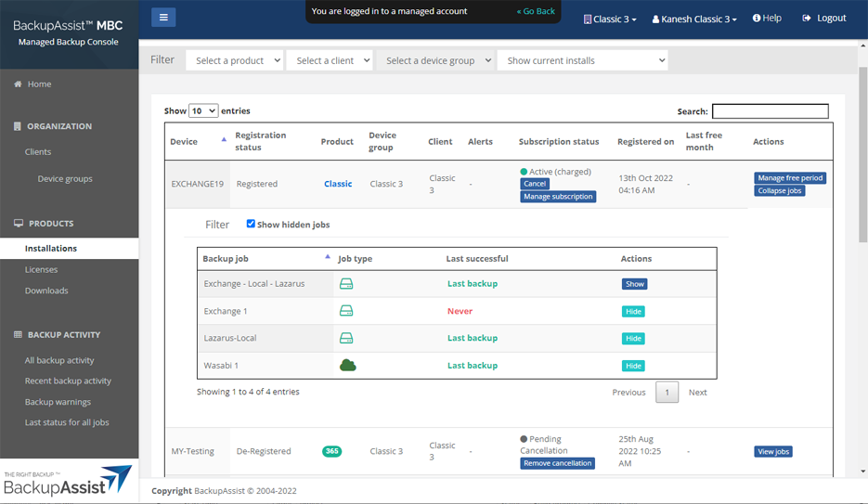Click the Next pagination link
This screenshot has width=868, height=504.
click(x=697, y=393)
